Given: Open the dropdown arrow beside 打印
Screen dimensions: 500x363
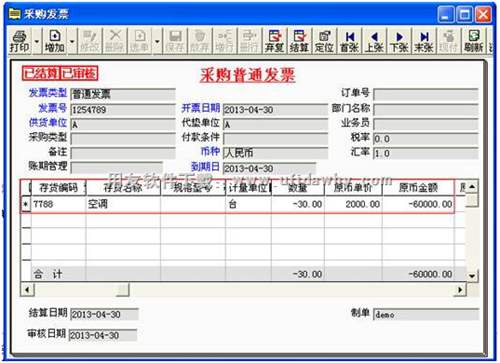Looking at the screenshot, I should tap(37, 42).
